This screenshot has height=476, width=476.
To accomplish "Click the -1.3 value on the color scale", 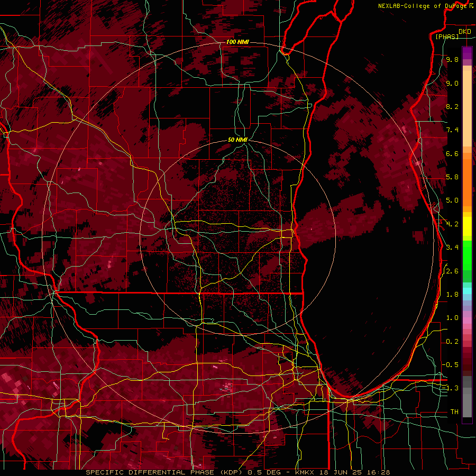I will pos(450,388).
